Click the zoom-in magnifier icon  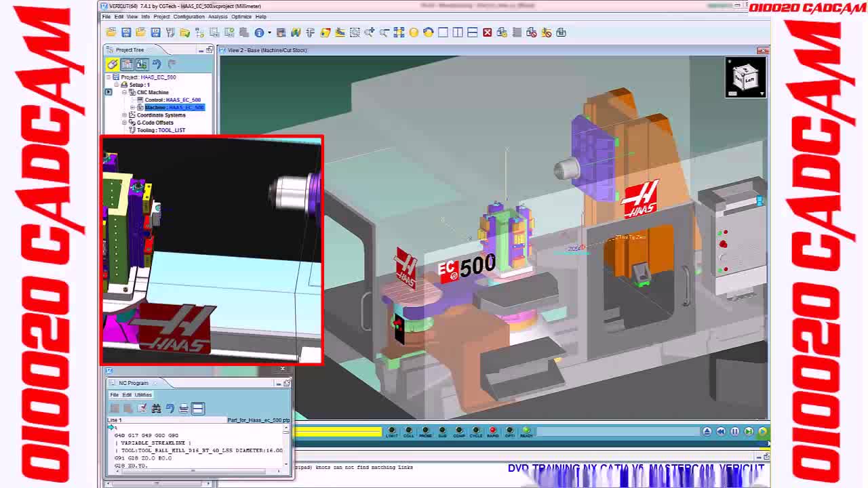click(370, 33)
